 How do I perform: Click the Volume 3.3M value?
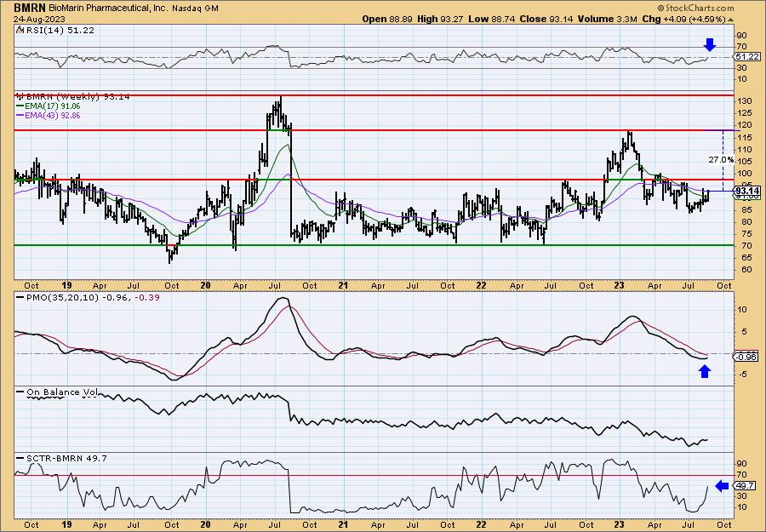tap(607, 19)
